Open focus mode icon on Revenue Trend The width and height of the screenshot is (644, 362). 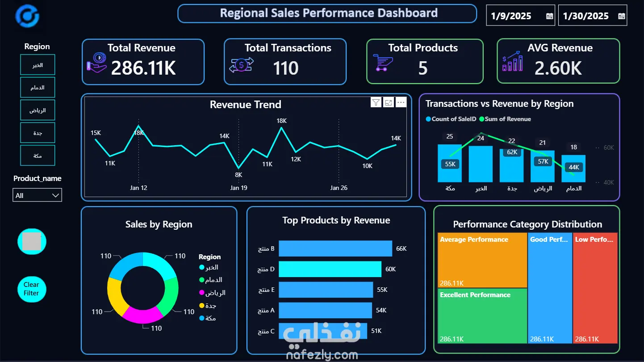pyautogui.click(x=389, y=103)
